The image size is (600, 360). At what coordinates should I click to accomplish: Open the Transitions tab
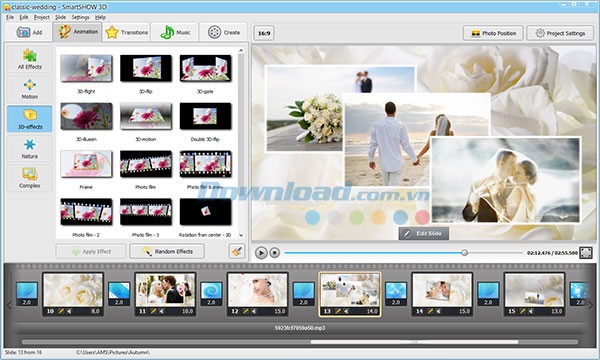[126, 33]
